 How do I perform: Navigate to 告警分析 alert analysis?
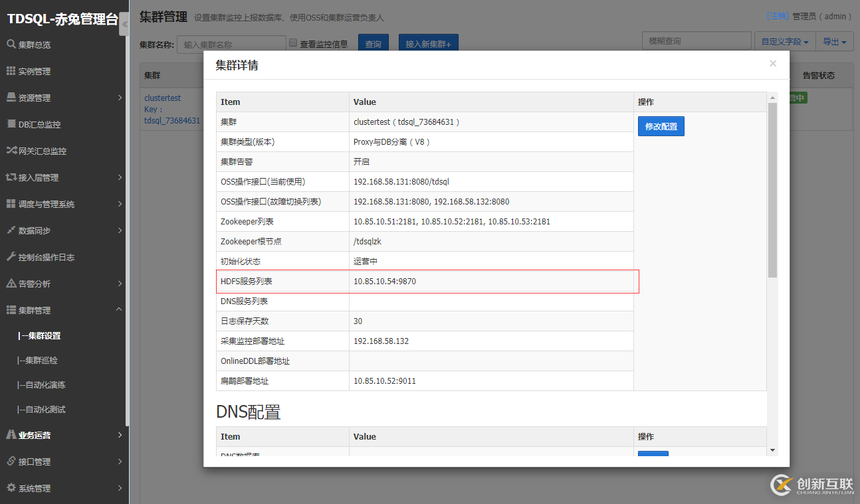36,284
